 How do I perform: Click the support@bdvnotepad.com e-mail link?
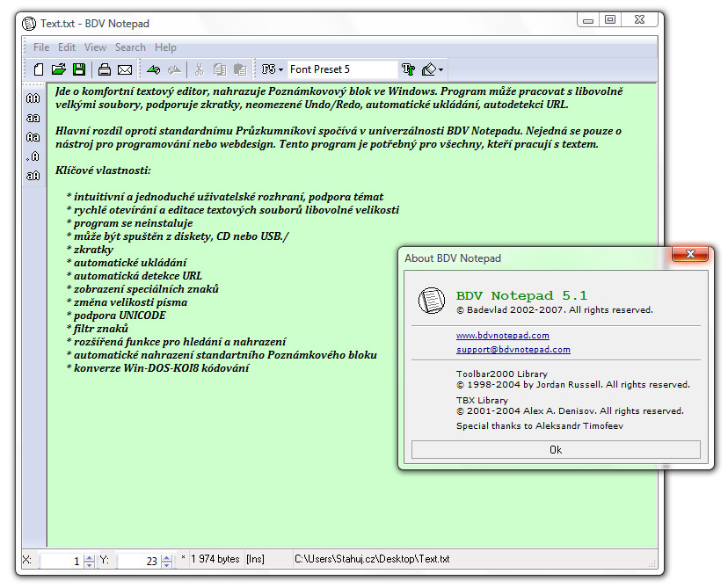pyautogui.click(x=513, y=350)
